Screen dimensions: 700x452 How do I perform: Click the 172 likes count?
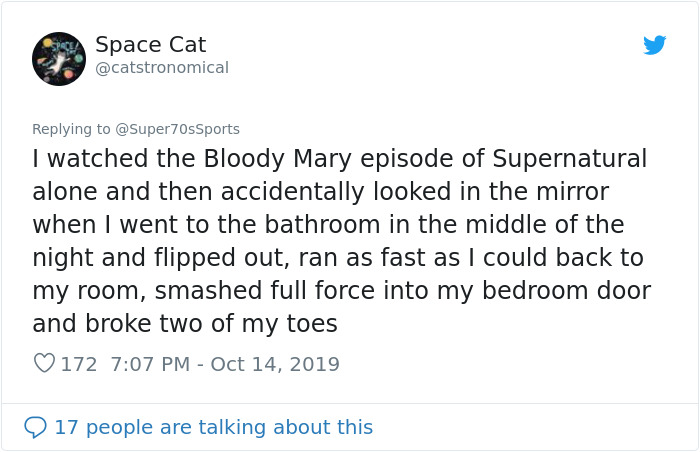79,364
